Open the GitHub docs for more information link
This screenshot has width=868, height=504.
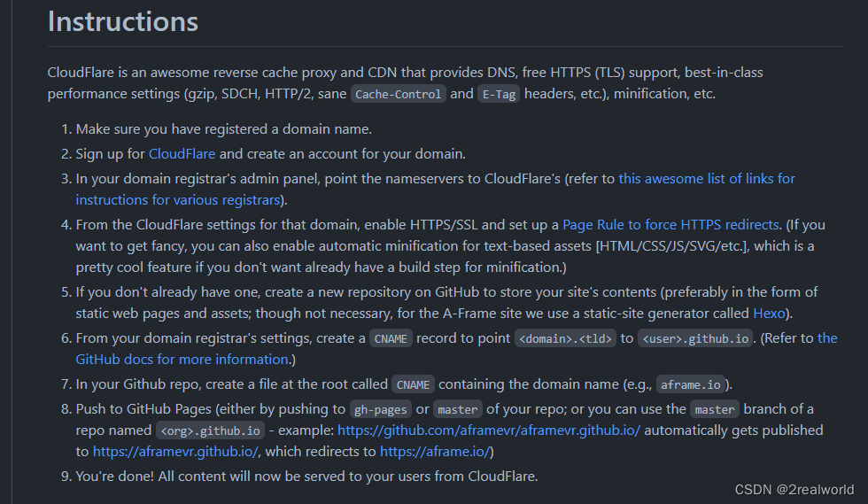(182, 360)
